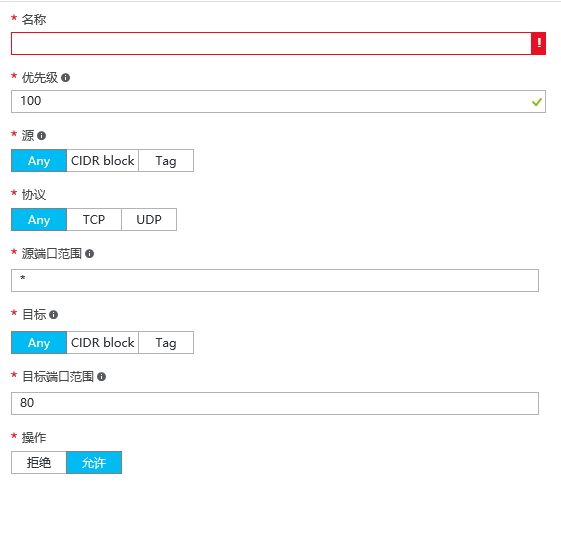Image resolution: width=561 pixels, height=540 pixels.
Task: Click the info icon beside 目标端口范围
Action: tap(102, 376)
